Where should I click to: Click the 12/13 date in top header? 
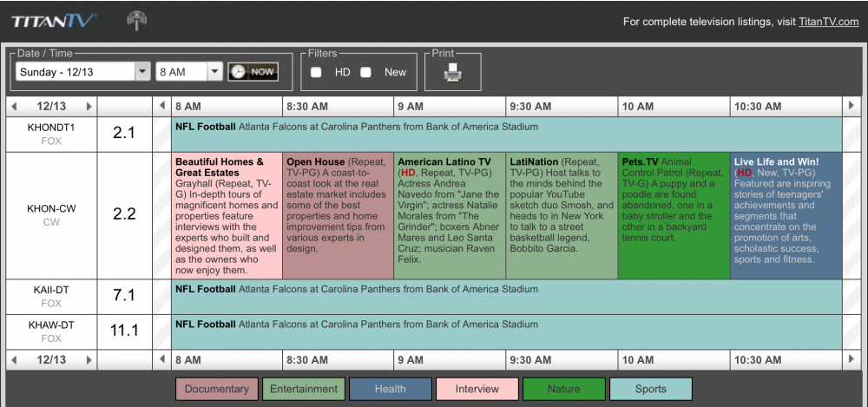point(51,107)
